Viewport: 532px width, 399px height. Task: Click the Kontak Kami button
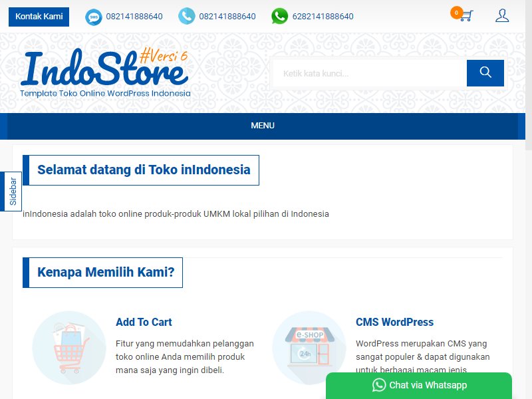click(x=39, y=17)
